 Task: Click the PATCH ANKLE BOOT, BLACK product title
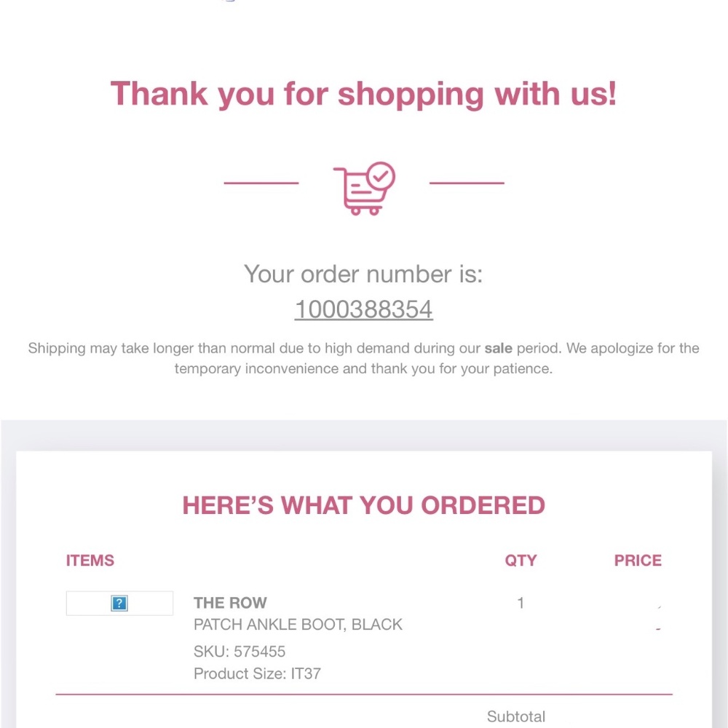(298, 625)
